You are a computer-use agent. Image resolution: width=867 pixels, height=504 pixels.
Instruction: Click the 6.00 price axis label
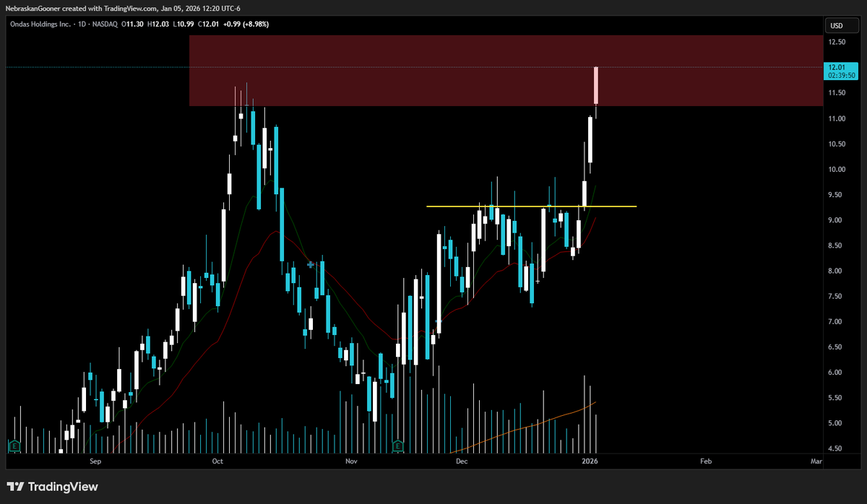point(837,373)
